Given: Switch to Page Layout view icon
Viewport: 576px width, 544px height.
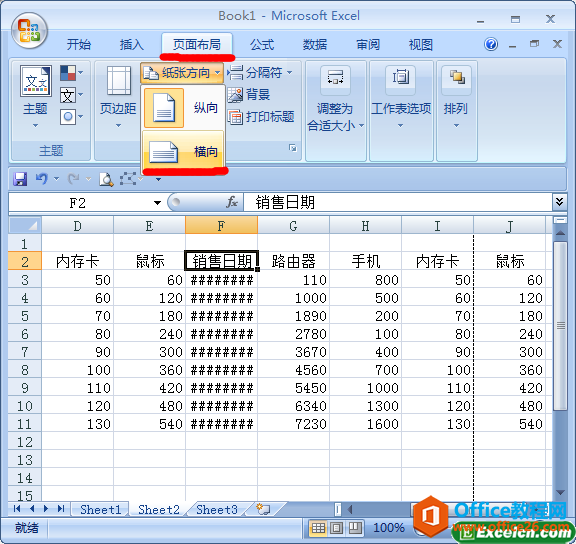Looking at the screenshot, I should pos(336,528).
